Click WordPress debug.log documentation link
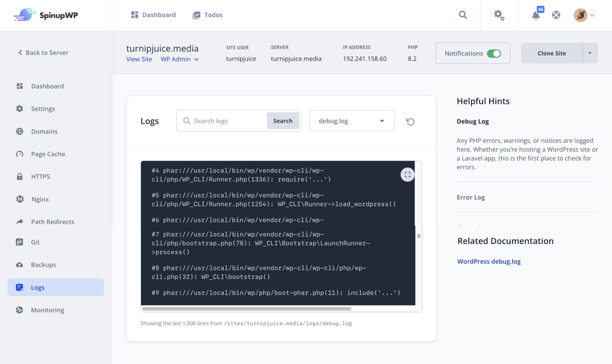The width and height of the screenshot is (612, 364). point(489,261)
